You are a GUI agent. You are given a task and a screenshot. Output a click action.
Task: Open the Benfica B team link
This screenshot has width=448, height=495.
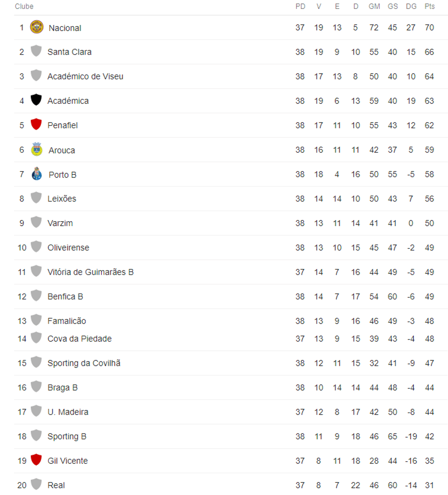point(65,297)
